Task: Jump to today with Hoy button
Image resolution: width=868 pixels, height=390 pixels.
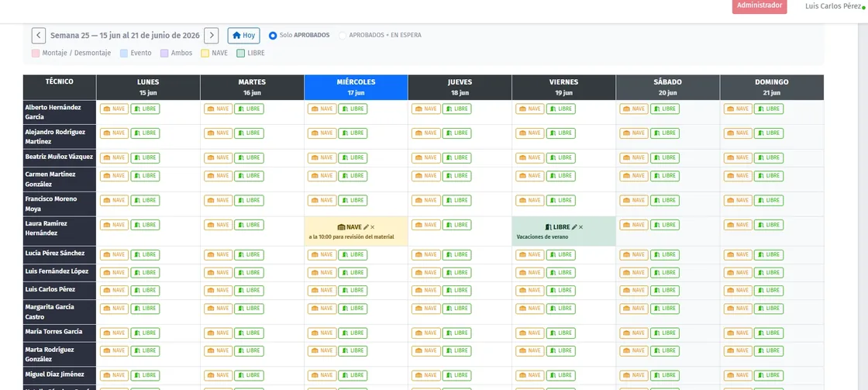Action: click(243, 36)
